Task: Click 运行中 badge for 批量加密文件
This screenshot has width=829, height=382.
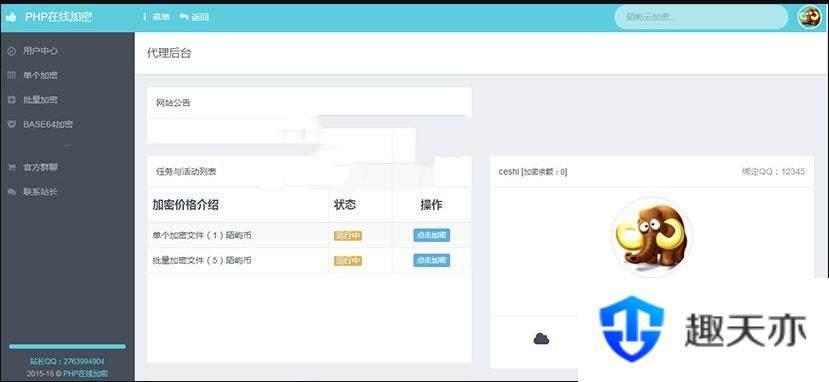Action: [x=348, y=261]
